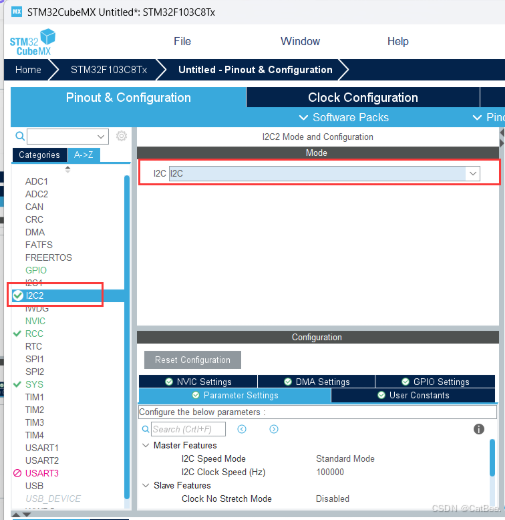The height and width of the screenshot is (520, 505).
Task: Select CRC in the peripheral list
Action: pos(34,220)
